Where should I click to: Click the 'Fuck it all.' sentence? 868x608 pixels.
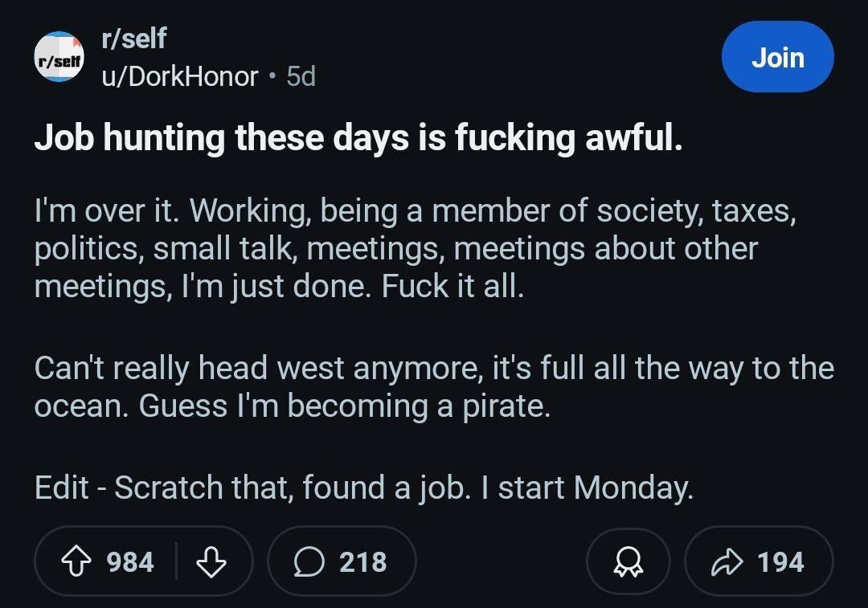coord(452,286)
